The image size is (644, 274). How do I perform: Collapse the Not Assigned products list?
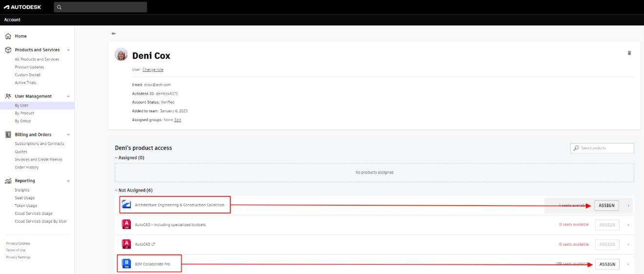coord(116,190)
